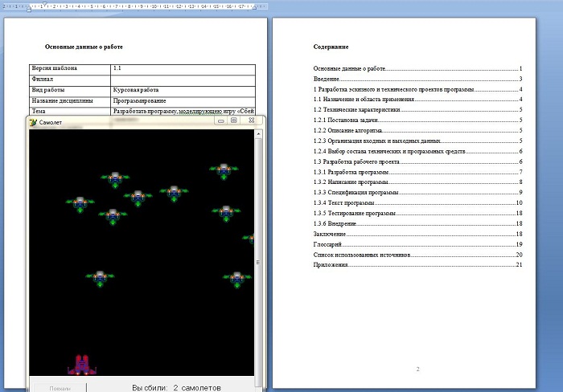This screenshot has width=563, height=392.
Task: Click page number 2 in the footer
Action: pyautogui.click(x=417, y=369)
